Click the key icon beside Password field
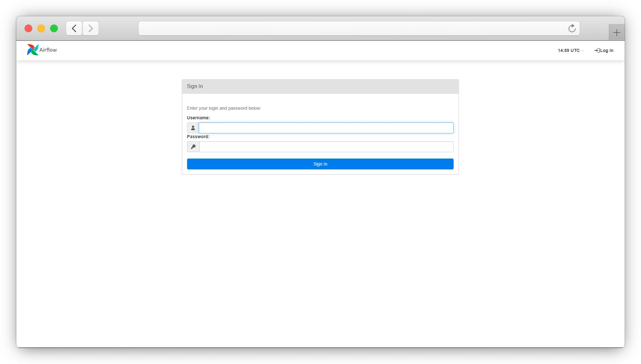This screenshot has height=364, width=641. (x=193, y=147)
